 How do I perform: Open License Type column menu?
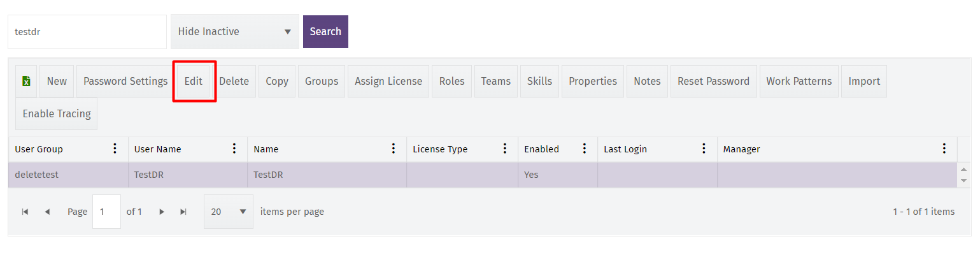(x=504, y=149)
